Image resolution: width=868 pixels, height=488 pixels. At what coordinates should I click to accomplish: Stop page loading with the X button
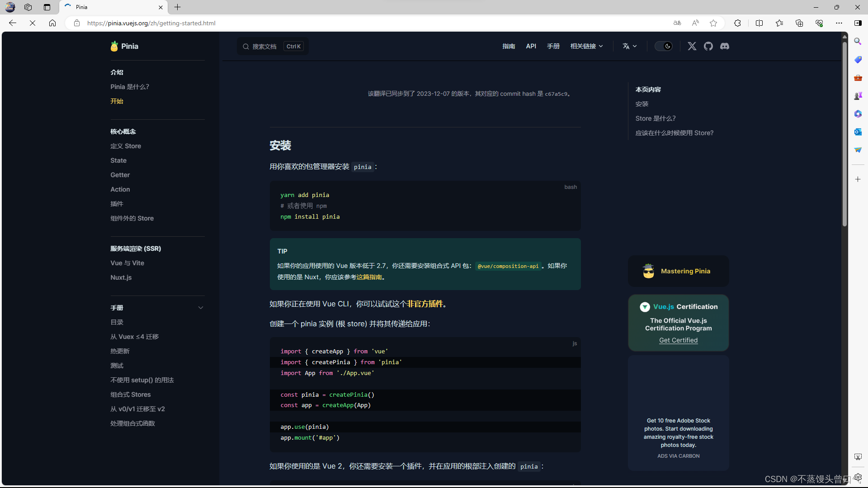(33, 23)
